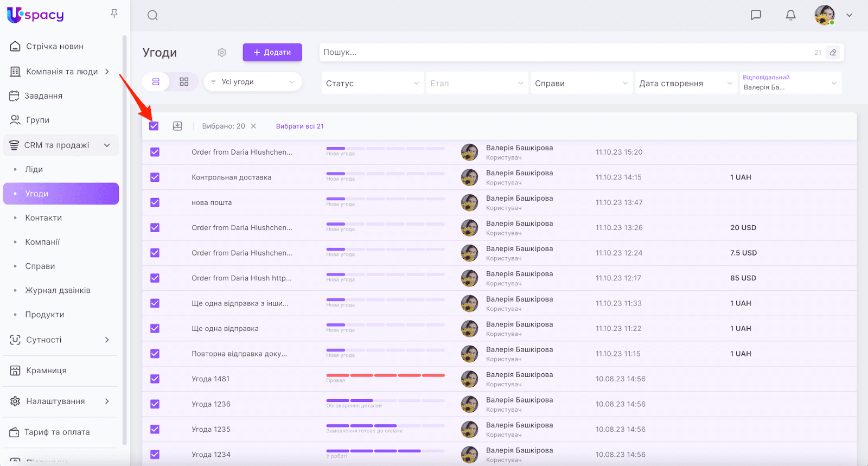Open the search magnifier in top bar
This screenshot has height=466, width=868.
pos(152,15)
